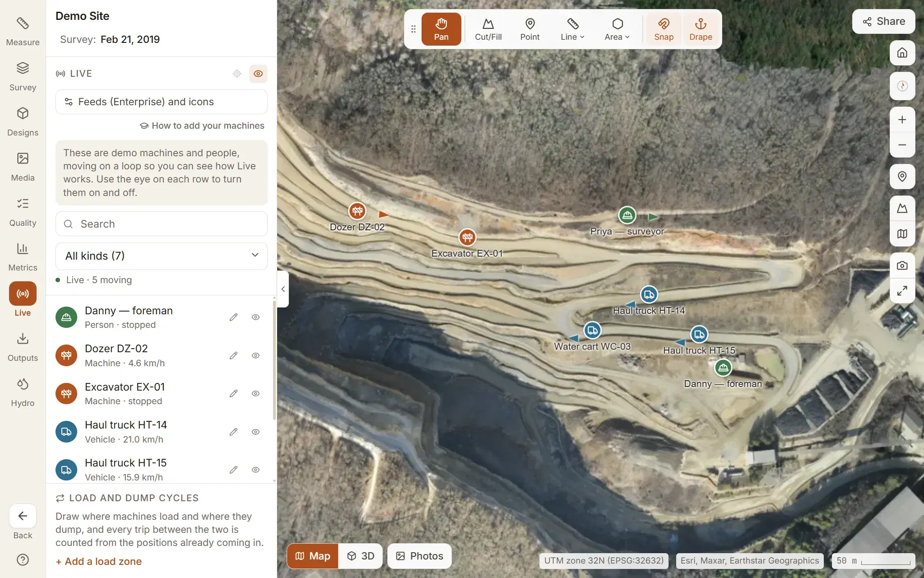Viewport: 924px width, 578px height.
Task: Open the Photos view
Action: coord(420,556)
